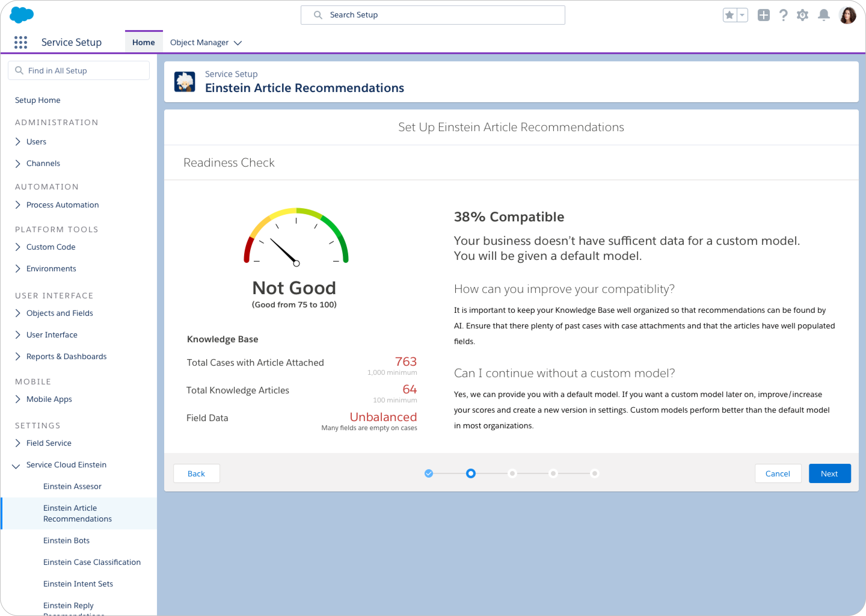Focus the Find in All Setup box
The image size is (866, 616).
click(x=79, y=71)
